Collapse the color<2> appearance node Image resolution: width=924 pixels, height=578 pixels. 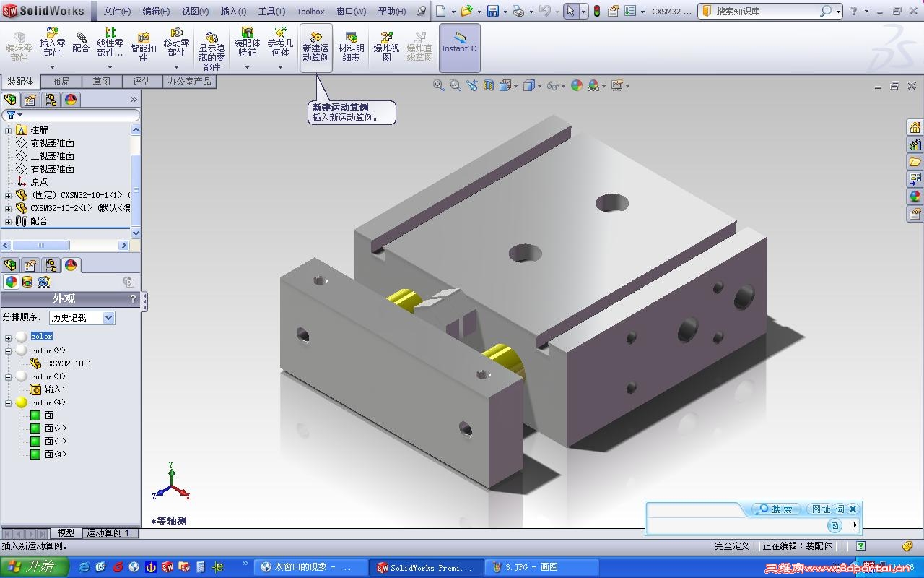click(x=9, y=350)
